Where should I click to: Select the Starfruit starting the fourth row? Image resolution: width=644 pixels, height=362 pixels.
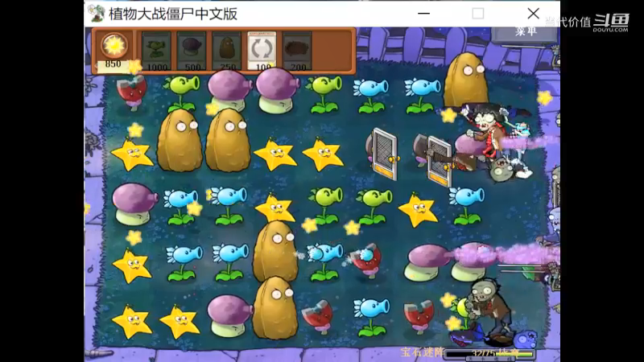132,266
